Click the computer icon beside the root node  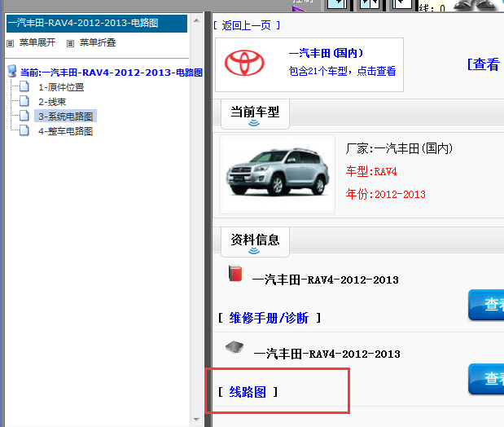pyautogui.click(x=12, y=71)
